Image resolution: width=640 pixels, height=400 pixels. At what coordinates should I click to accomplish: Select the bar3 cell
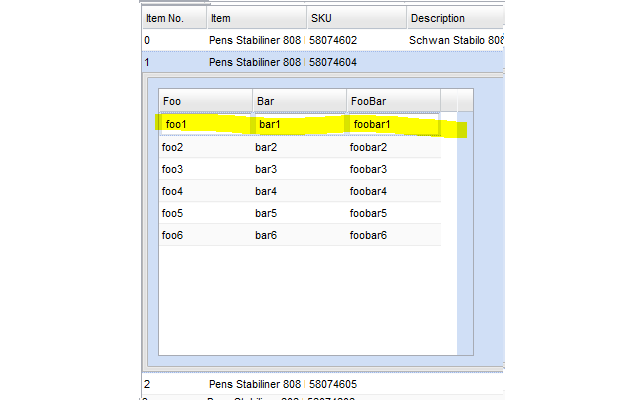click(299, 169)
